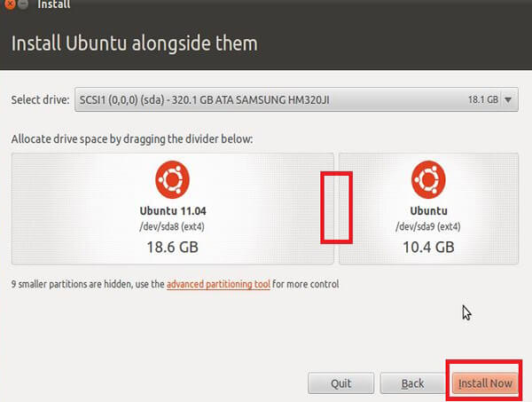Viewport: 532px width, 402px height.
Task: Quit the installer
Action: click(341, 383)
